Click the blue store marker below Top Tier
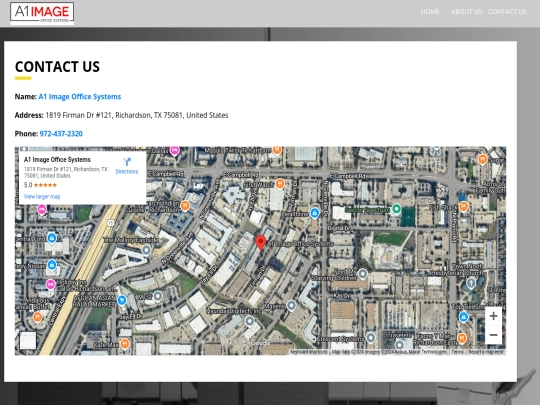 tap(464, 316)
